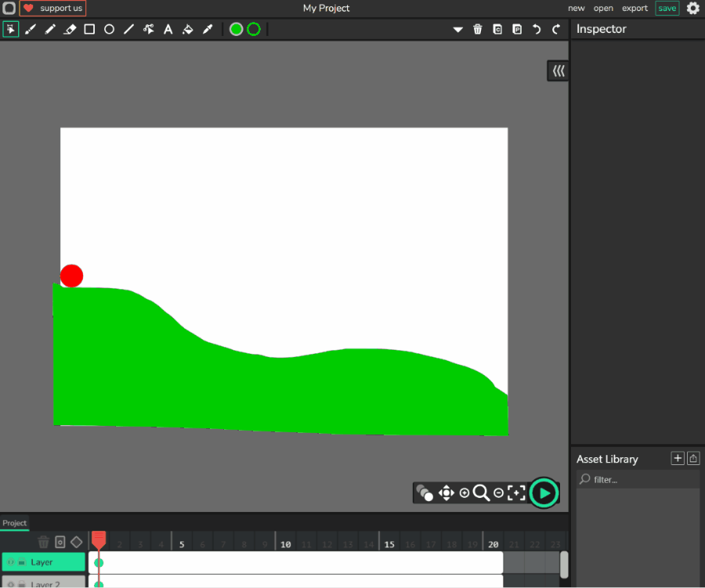Toggle onion skinning on the canvas

tap(424, 492)
